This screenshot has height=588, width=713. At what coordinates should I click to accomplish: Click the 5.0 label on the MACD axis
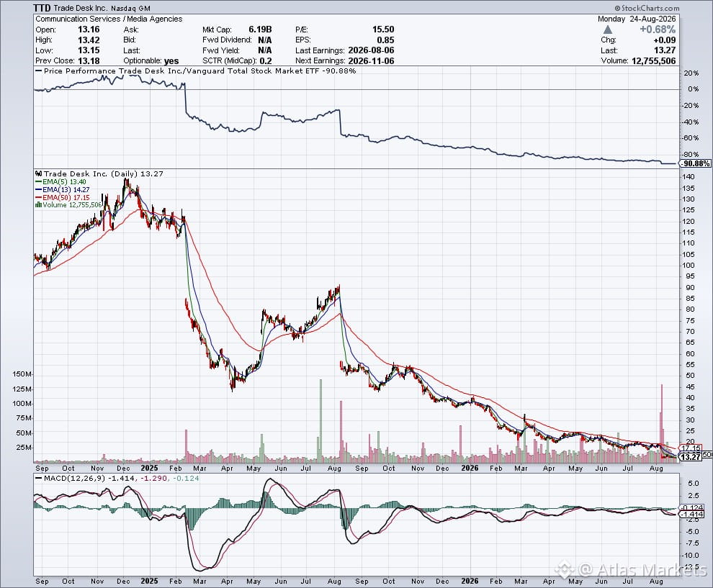click(x=694, y=484)
